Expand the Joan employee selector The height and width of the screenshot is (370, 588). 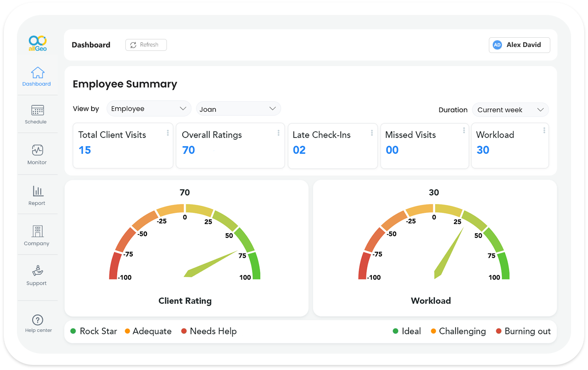tap(239, 108)
